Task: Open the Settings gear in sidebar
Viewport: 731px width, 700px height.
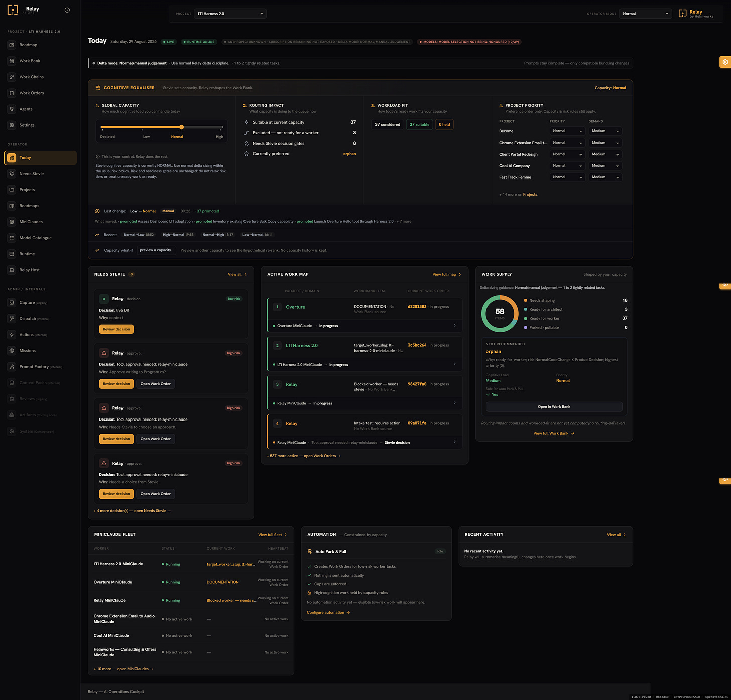Action: click(x=12, y=125)
